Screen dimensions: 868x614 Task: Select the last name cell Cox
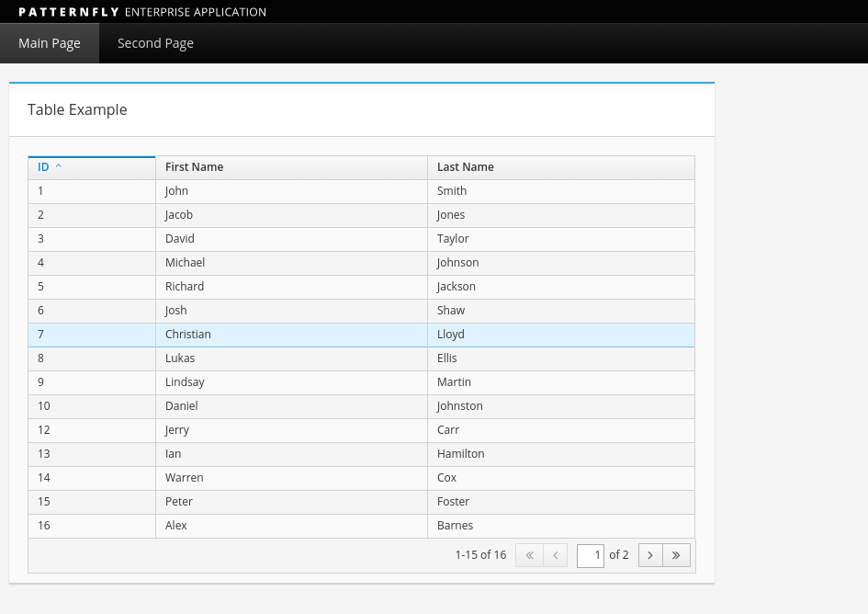click(x=561, y=478)
